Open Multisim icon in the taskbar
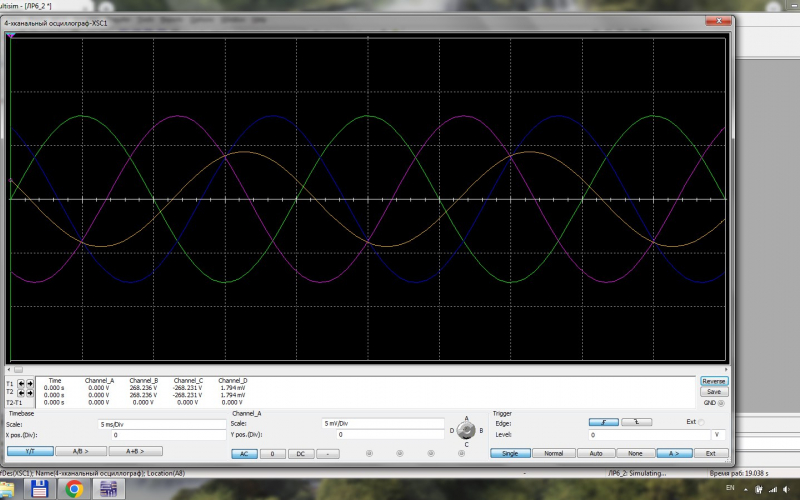Viewport: 800px width, 500px height. coord(108,489)
